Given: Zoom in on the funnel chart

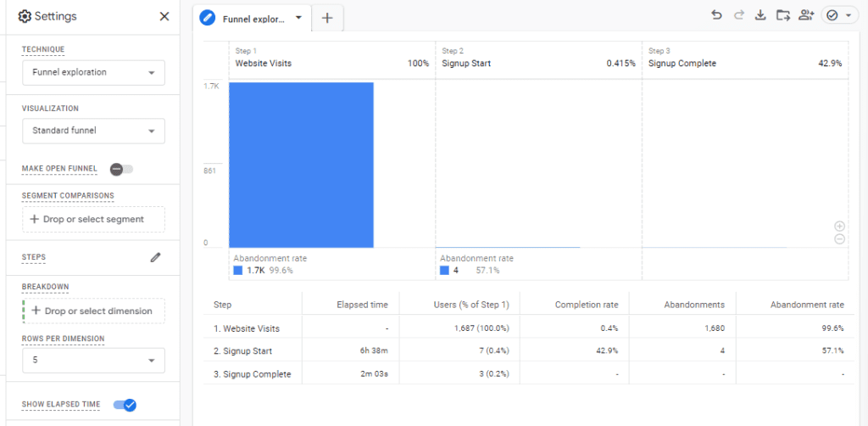Looking at the screenshot, I should 839,226.
